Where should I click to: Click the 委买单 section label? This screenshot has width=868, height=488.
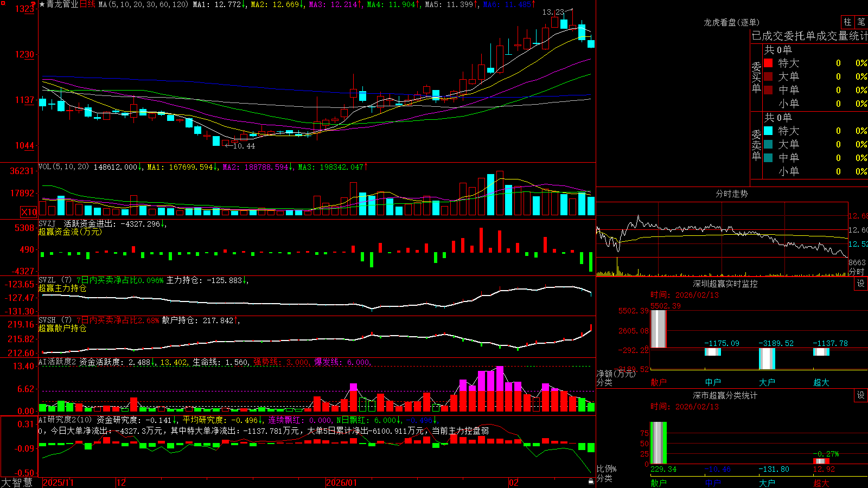[756, 77]
